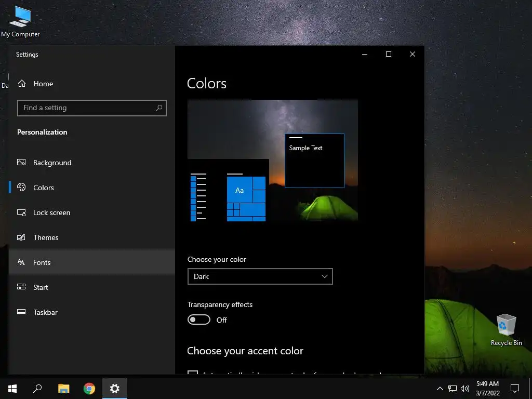Maximize the Settings window
The height and width of the screenshot is (399, 532).
pos(389,54)
